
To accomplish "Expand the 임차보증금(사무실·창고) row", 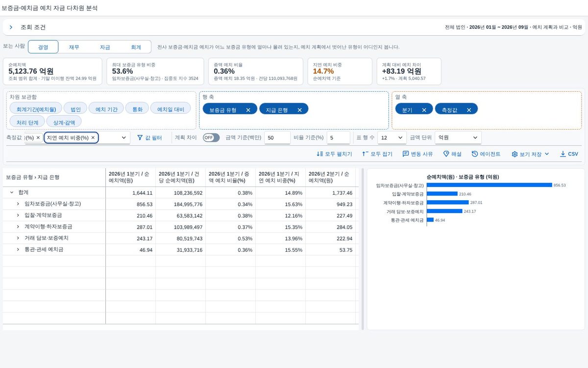I will coord(18,204).
